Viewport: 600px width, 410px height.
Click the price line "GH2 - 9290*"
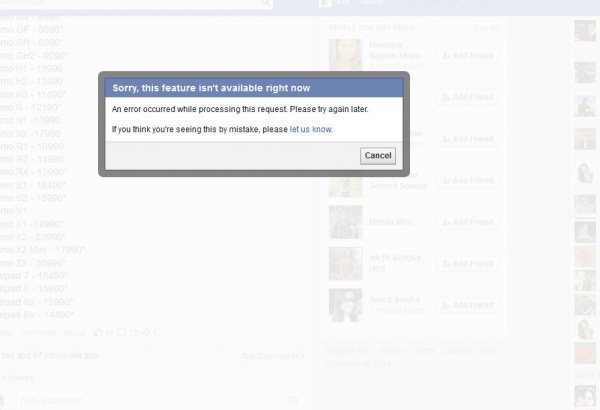coord(34,56)
